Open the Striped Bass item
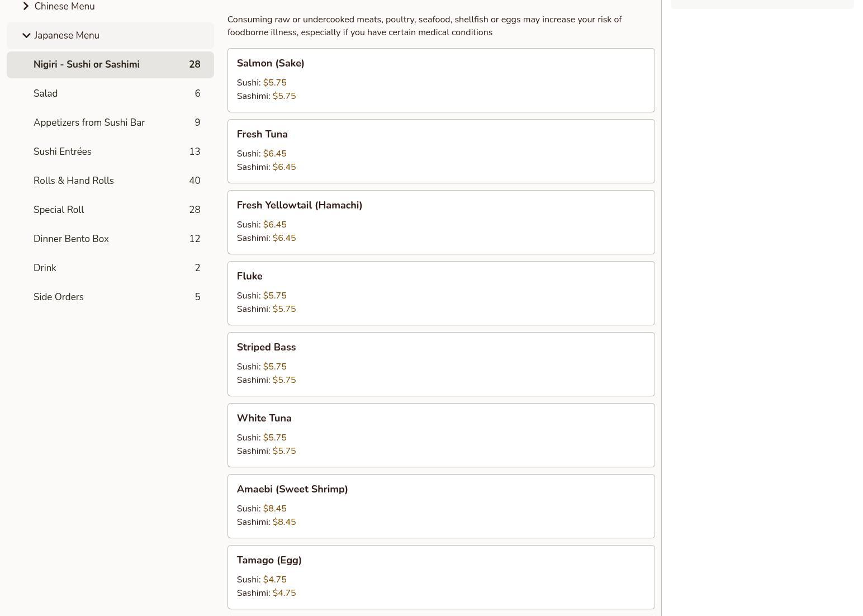This screenshot has height=616, width=863. (x=440, y=364)
